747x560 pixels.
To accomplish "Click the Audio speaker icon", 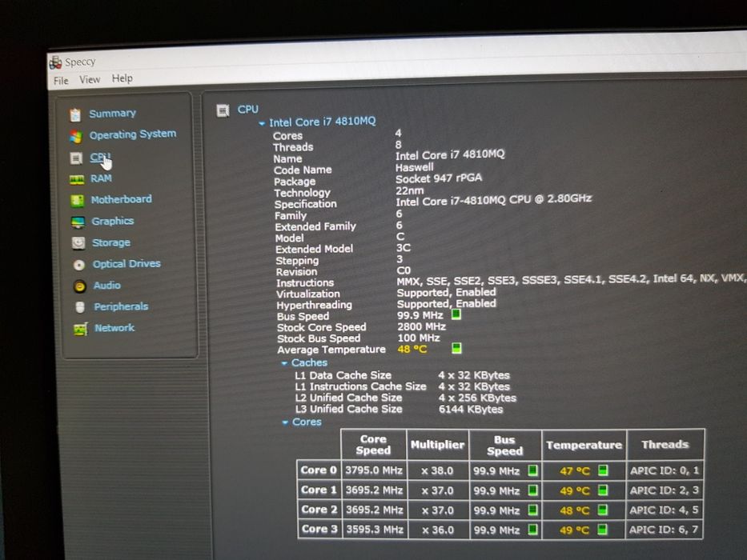I will point(79,286).
